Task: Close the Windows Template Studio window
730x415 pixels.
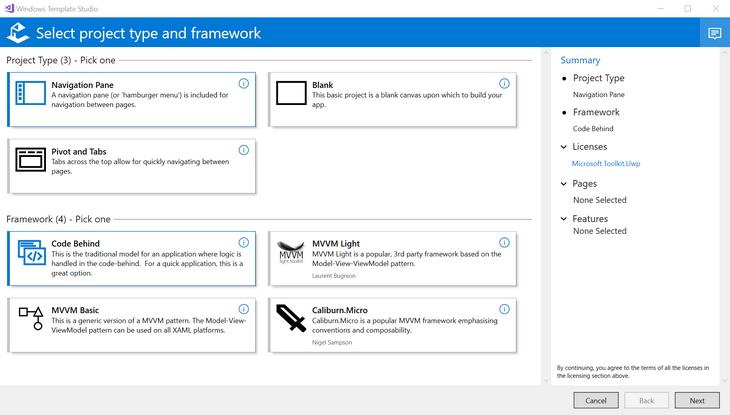Action: tap(716, 8)
